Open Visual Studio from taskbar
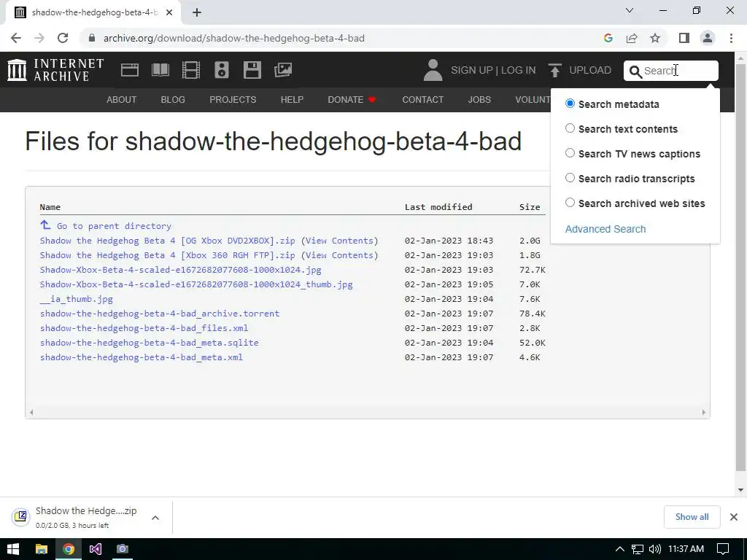 click(96, 549)
